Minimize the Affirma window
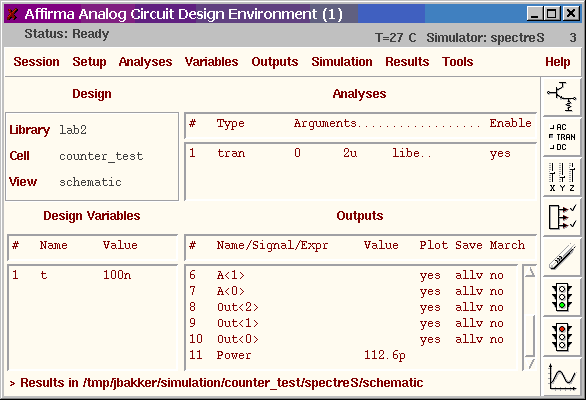Screen dimensions: 586x400 (x=534, y=14)
